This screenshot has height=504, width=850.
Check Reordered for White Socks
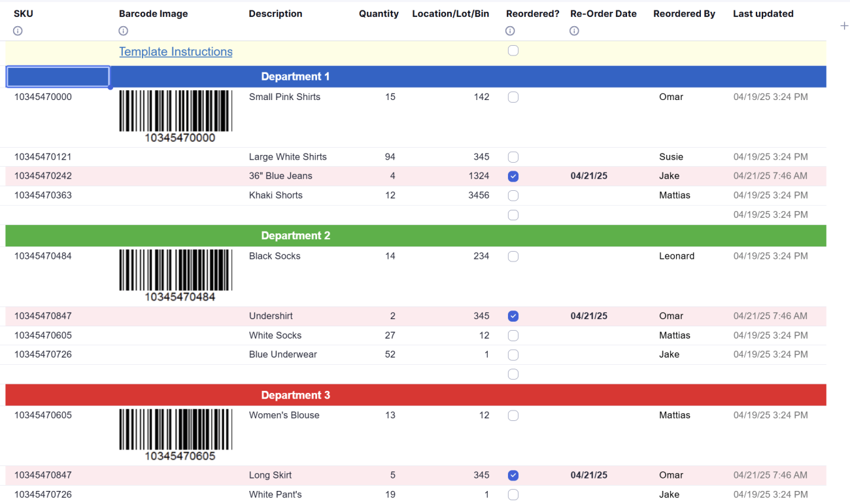(513, 335)
